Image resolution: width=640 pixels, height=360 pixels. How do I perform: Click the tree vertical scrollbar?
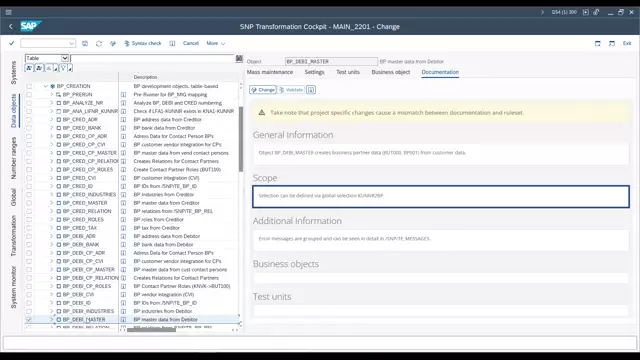[x=241, y=139]
